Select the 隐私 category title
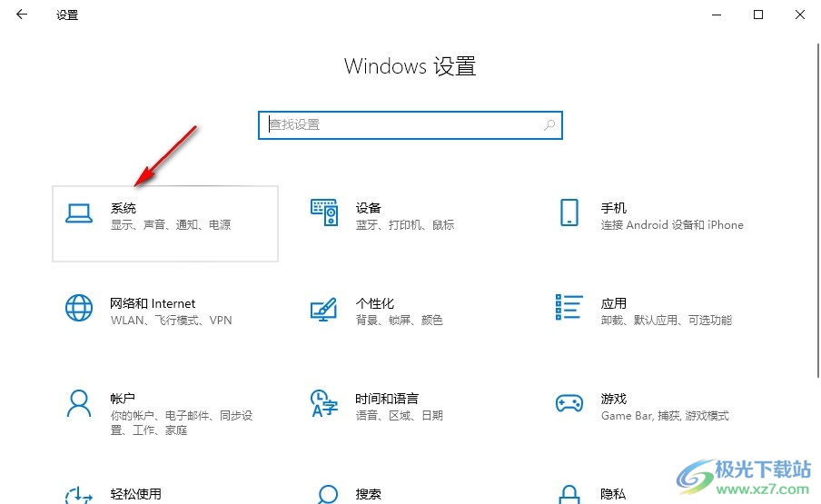Screen dimensions: 821x504 [613, 494]
